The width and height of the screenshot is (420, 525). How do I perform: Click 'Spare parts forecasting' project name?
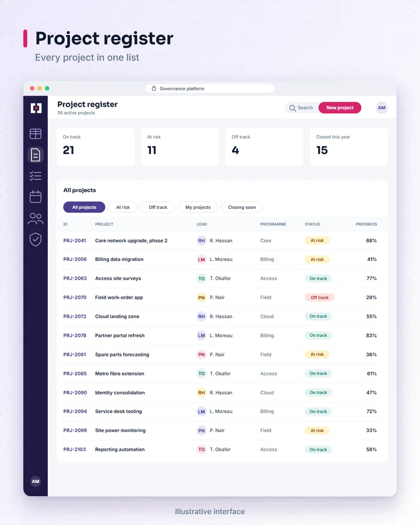click(122, 354)
